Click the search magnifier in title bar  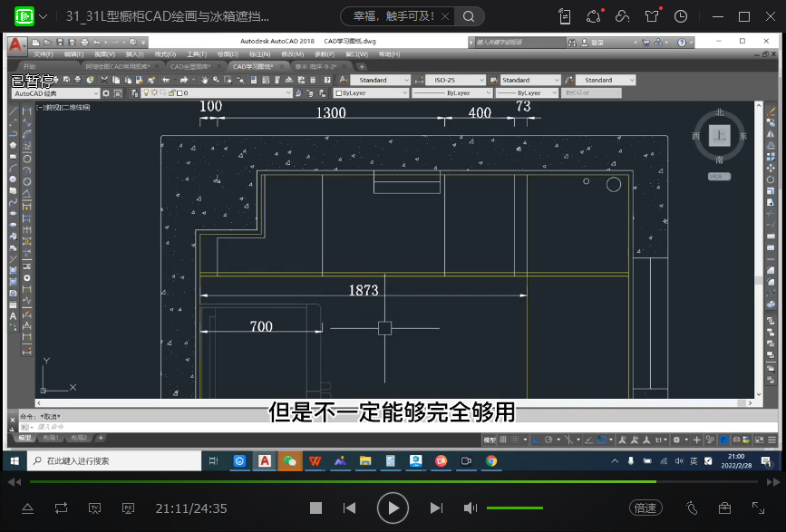(469, 16)
